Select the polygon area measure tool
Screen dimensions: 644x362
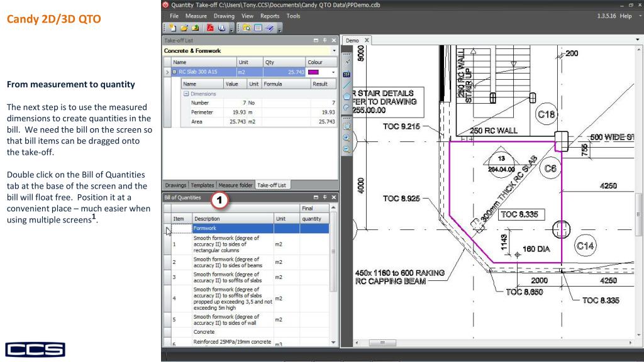347,96
